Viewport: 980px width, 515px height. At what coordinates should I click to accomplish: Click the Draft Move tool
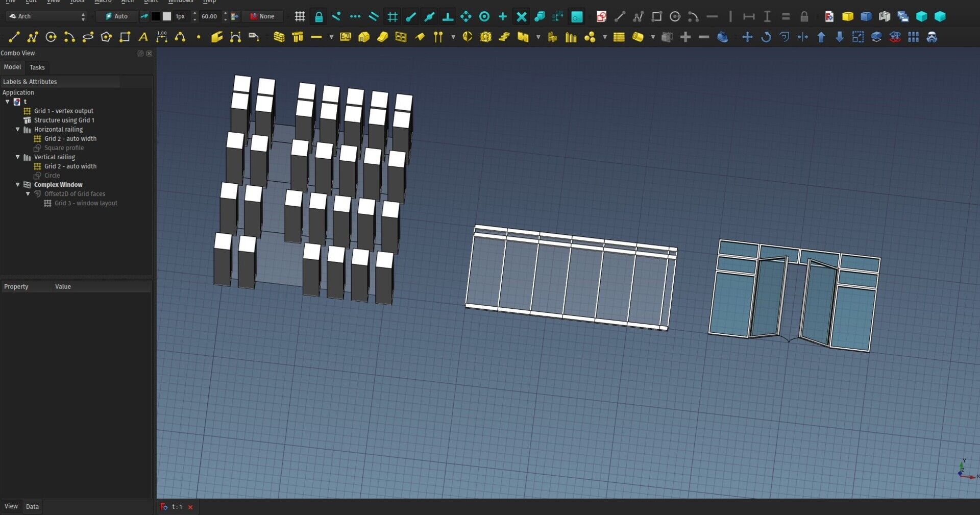(747, 37)
